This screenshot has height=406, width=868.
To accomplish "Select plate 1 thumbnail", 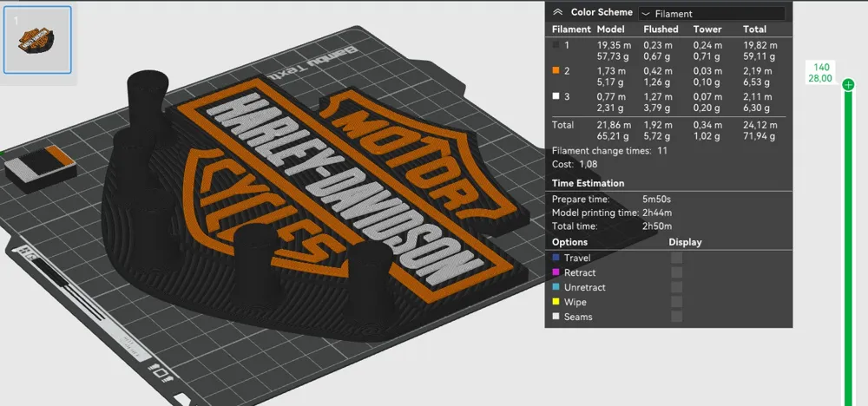I will click(x=37, y=40).
